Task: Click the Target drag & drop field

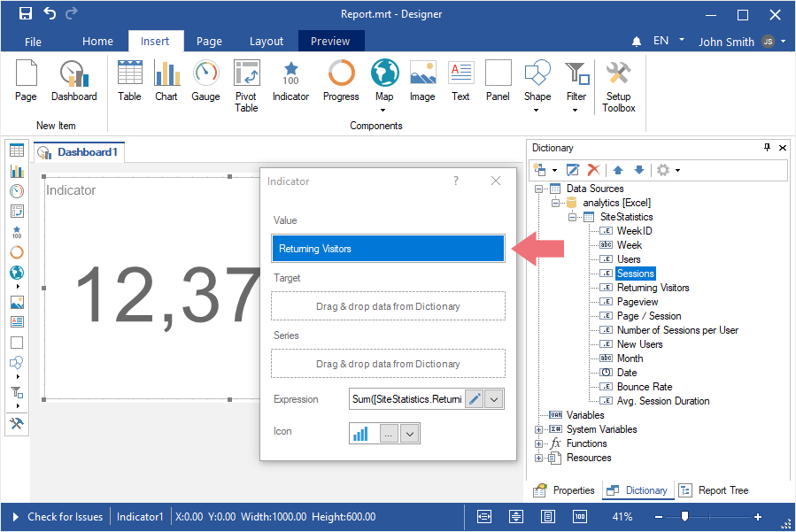Action: pos(388,306)
